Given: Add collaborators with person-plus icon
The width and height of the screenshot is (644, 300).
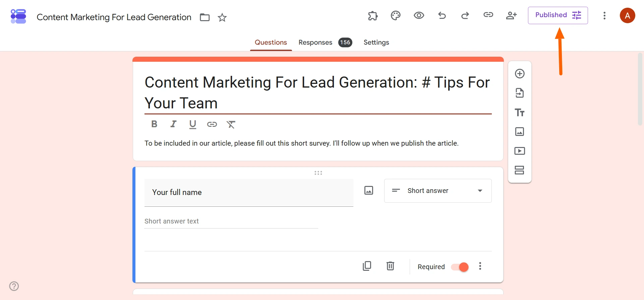Looking at the screenshot, I should [511, 15].
